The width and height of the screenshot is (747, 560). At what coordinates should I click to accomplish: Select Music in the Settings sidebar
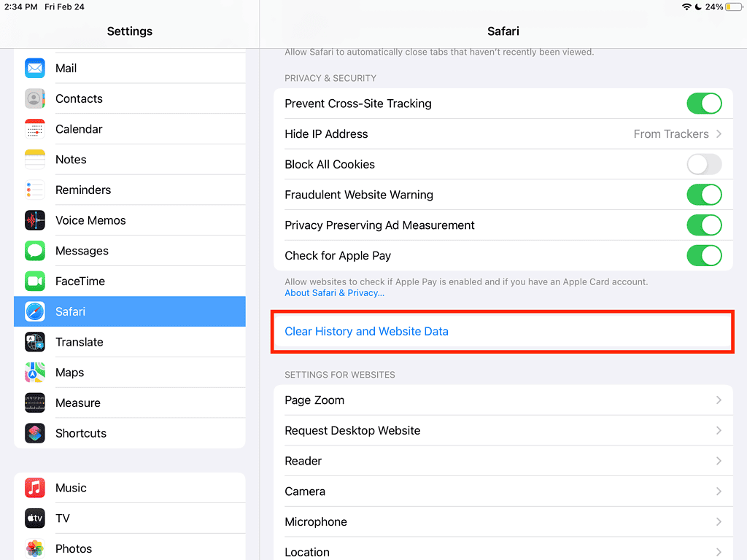coord(130,488)
